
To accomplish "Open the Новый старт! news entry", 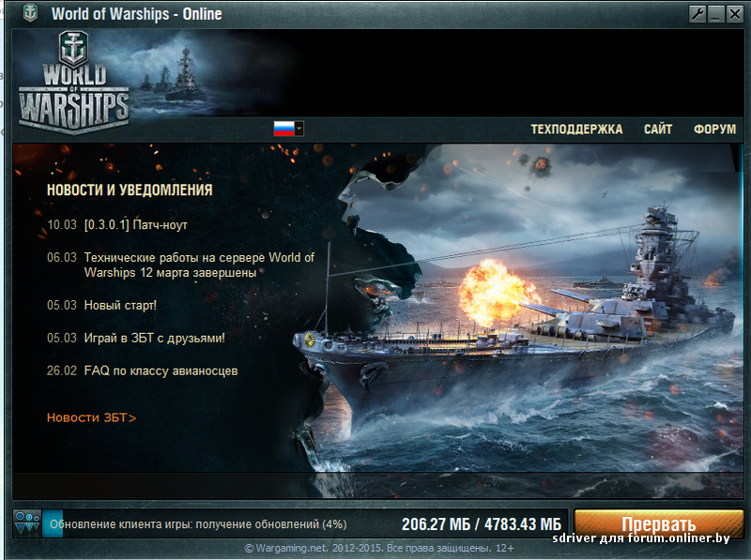I will coord(120,305).
